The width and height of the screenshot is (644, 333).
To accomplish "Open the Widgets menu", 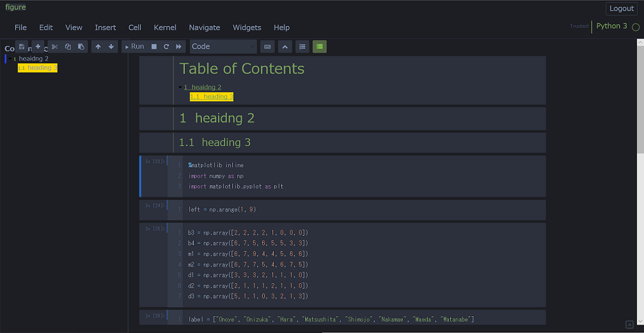I will coord(247,28).
